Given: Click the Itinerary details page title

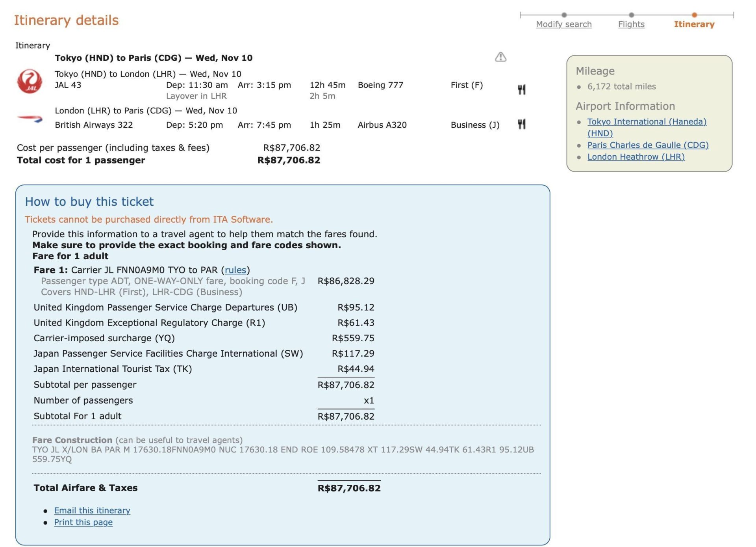Looking at the screenshot, I should (66, 20).
